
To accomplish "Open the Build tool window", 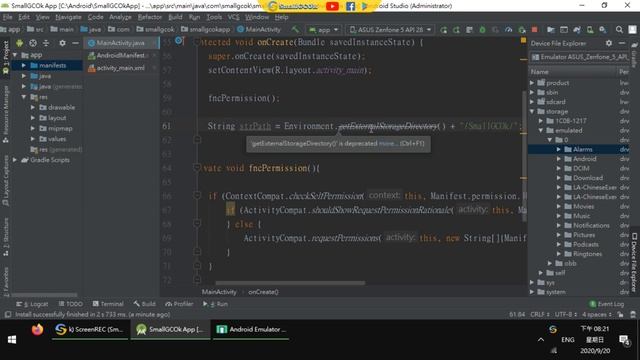I will pos(144,304).
